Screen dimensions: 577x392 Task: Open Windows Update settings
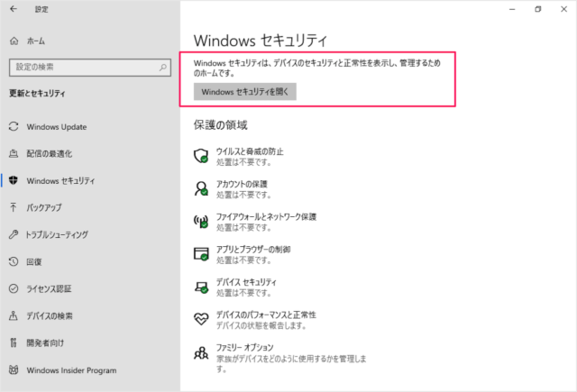(57, 127)
